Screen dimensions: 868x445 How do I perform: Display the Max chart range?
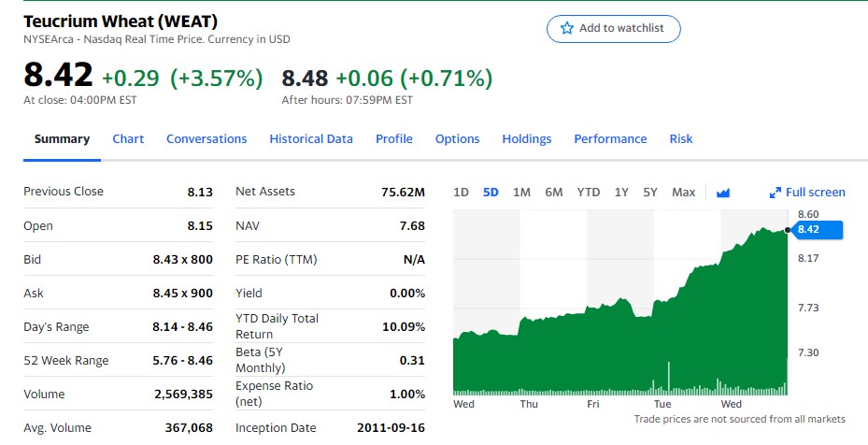(x=683, y=193)
